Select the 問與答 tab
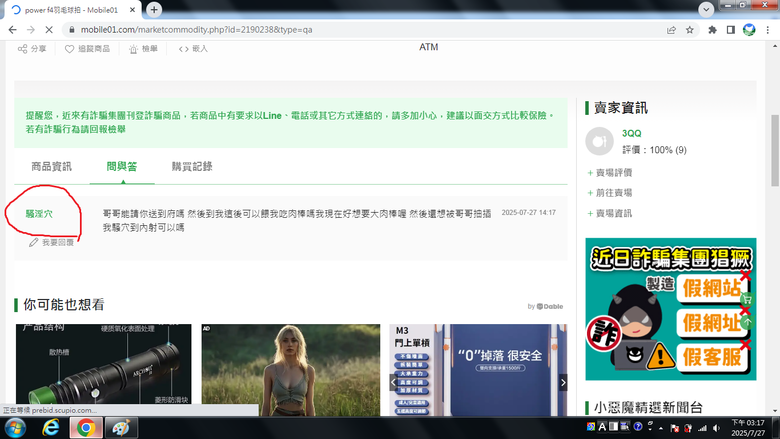 tap(122, 167)
